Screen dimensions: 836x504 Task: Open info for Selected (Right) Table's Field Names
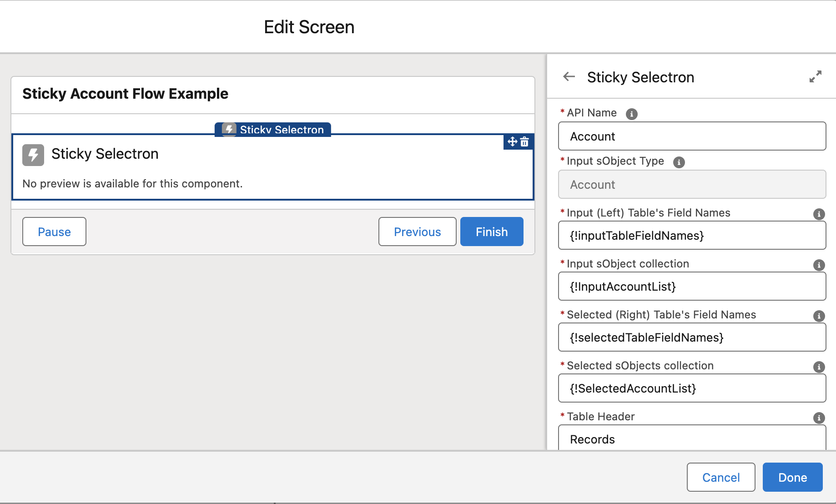point(819,316)
